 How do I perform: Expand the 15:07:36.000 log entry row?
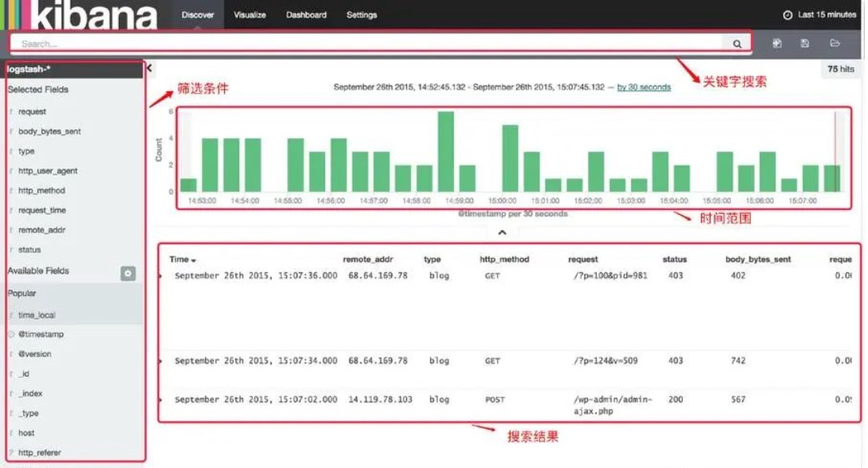160,276
